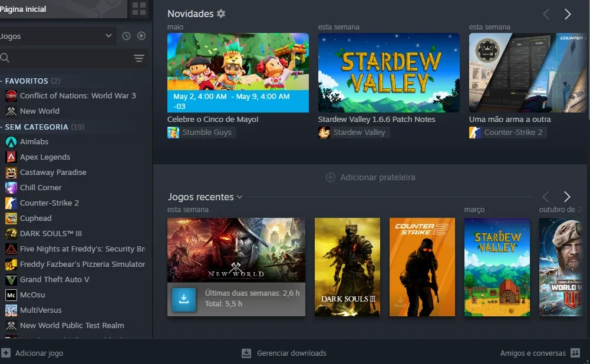Open the collections grid view icon
The image size is (590, 364).
coord(139,9)
